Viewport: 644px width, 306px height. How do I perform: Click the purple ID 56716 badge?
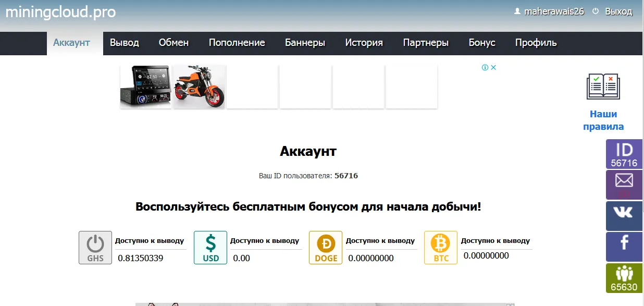click(624, 154)
